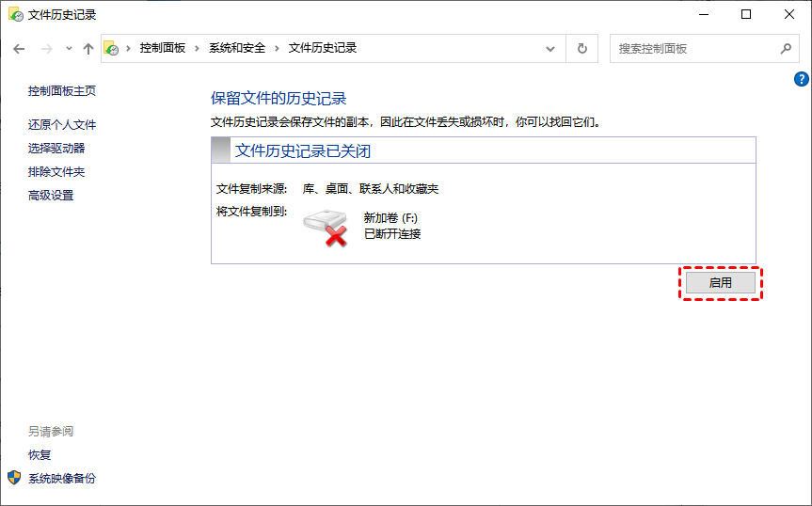Open 系统映像备份 link
This screenshot has height=506, width=812.
(62, 479)
